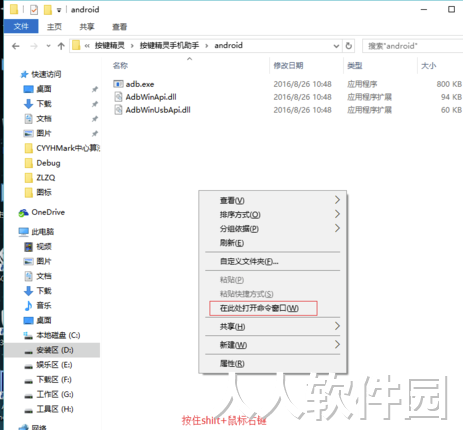Screen dimensions: 463x430
Task: Expand the 排序方式(O) submenu arrow
Action: 337,214
